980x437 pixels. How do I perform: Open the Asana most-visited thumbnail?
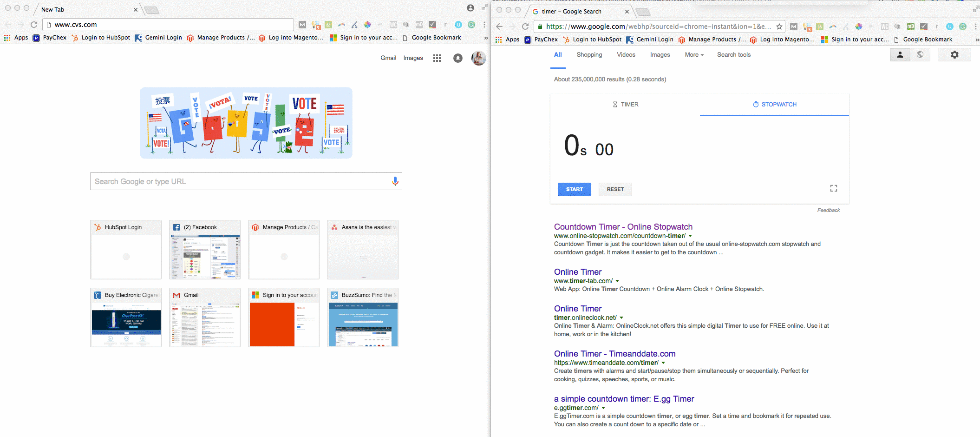pos(363,250)
